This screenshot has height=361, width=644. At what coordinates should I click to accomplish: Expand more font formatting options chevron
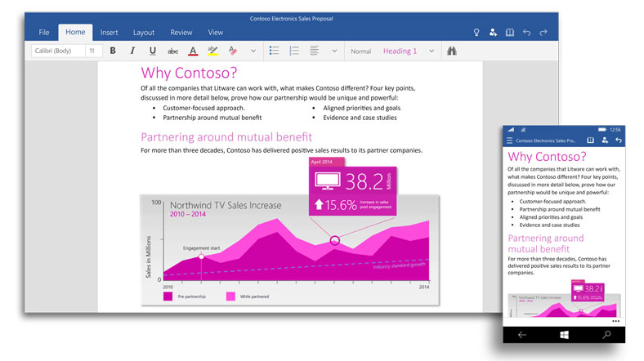click(253, 51)
